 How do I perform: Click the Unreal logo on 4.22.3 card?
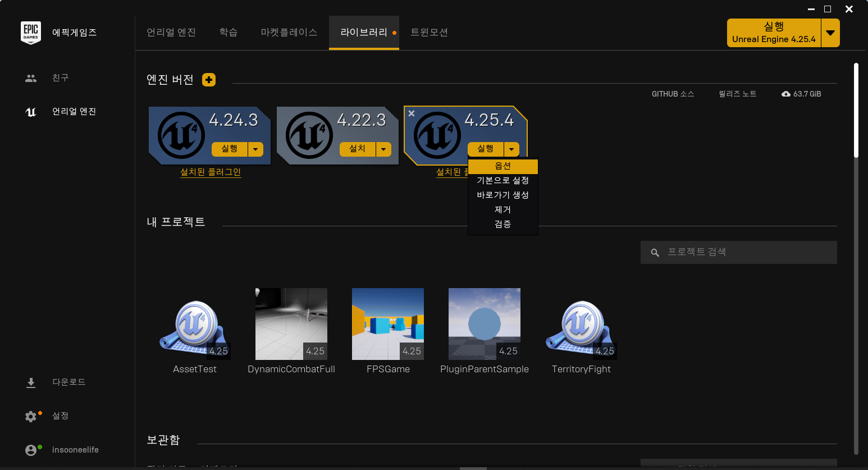click(x=309, y=135)
